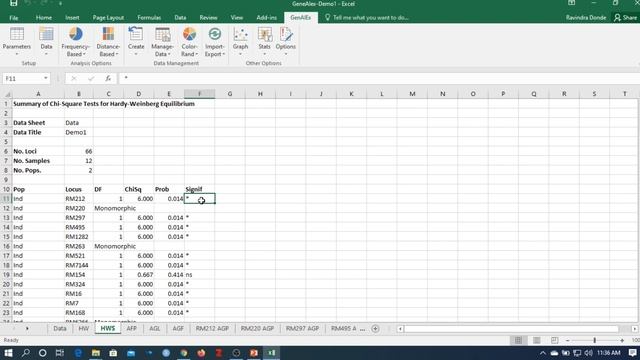This screenshot has height=360, width=640.
Task: Switch to Page Break Preview view
Action: point(554,340)
